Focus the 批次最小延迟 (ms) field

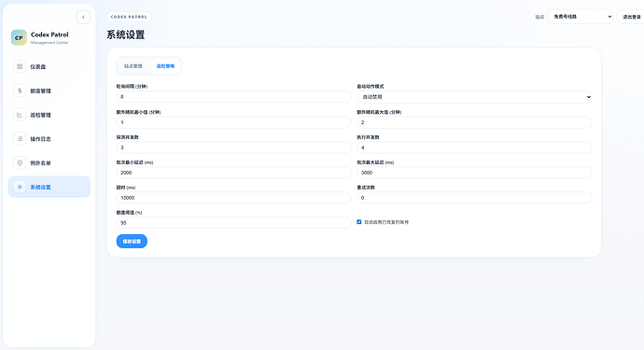[x=233, y=173]
